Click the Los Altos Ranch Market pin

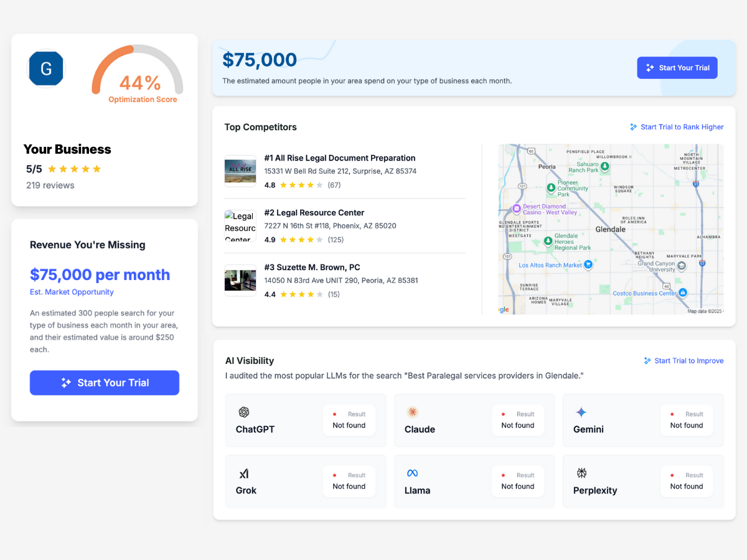click(588, 264)
